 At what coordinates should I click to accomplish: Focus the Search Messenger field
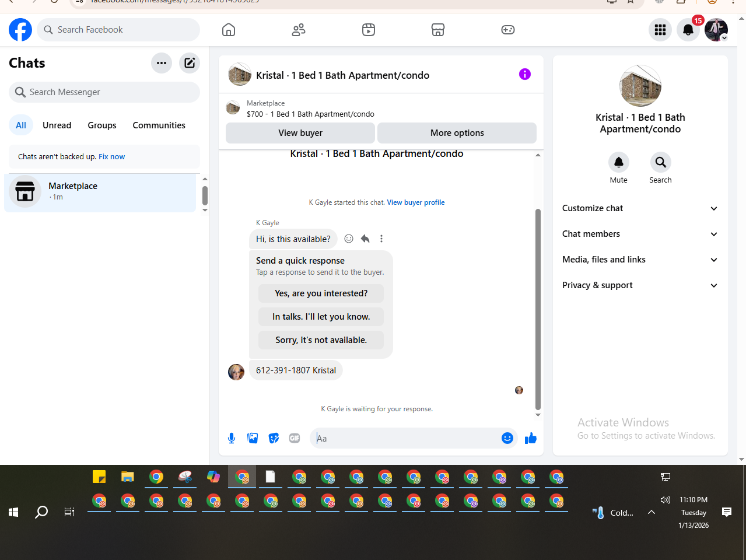pyautogui.click(x=104, y=92)
